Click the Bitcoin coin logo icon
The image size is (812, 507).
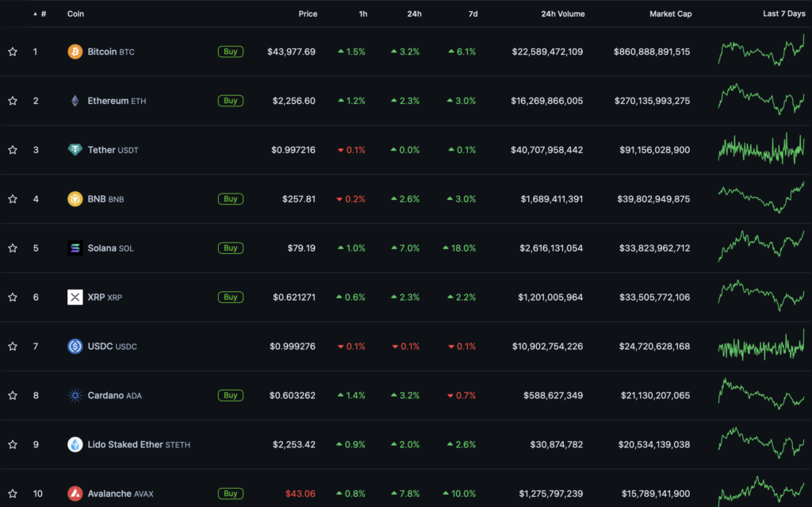(75, 52)
